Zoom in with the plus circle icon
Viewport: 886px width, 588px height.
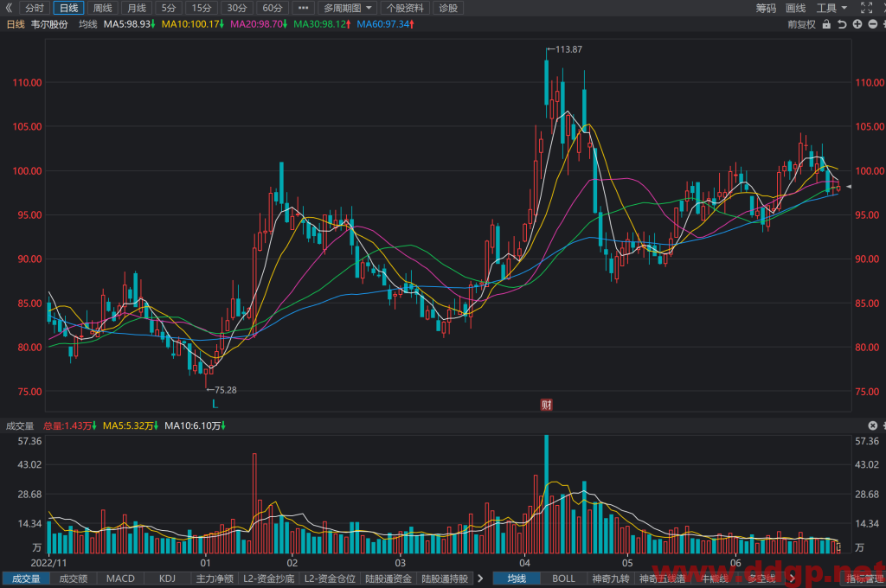coord(857,24)
